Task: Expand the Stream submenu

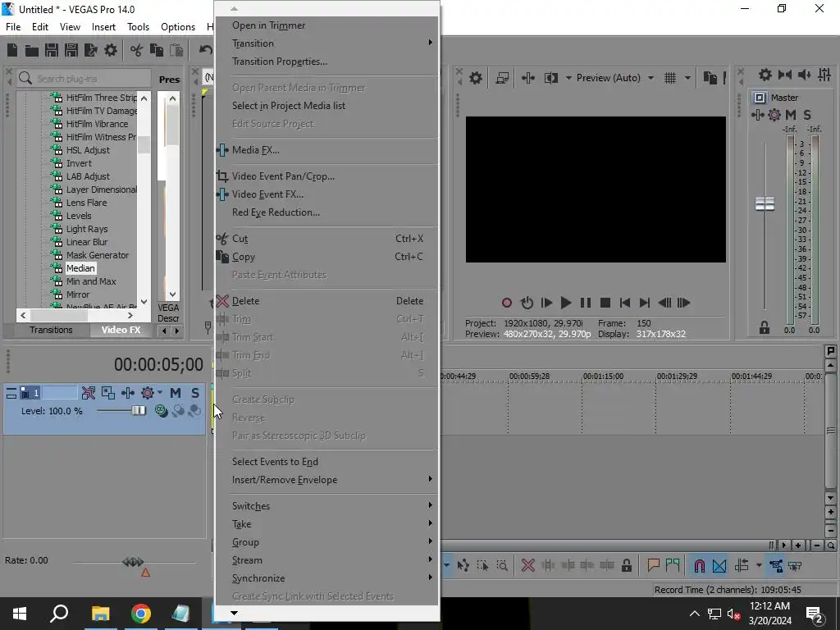Action: 326,560
